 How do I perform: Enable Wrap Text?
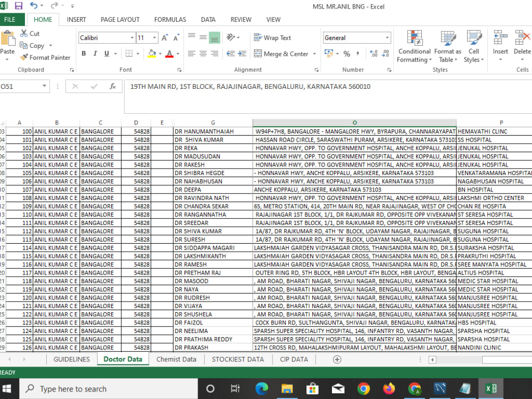click(x=272, y=38)
